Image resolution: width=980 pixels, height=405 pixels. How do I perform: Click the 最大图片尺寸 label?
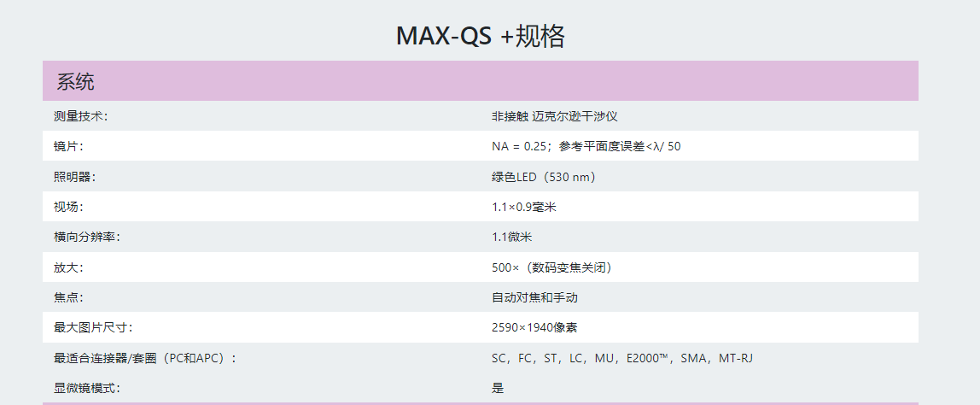point(93,327)
